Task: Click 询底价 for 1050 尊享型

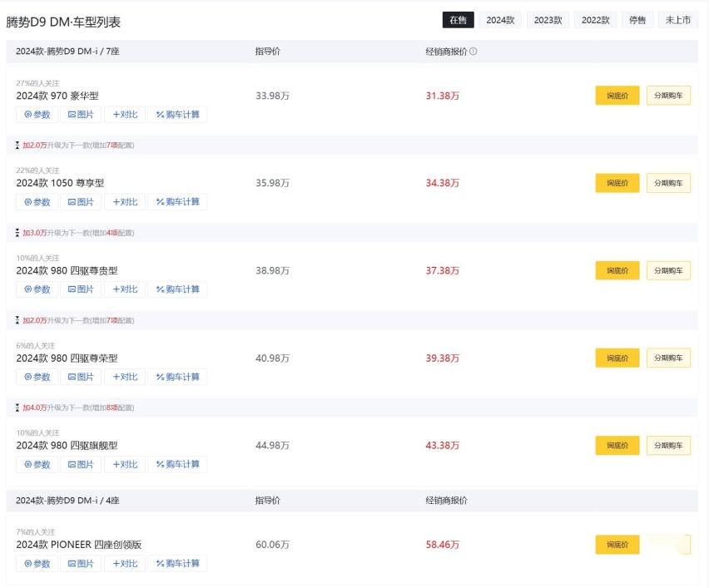Action: 617,183
